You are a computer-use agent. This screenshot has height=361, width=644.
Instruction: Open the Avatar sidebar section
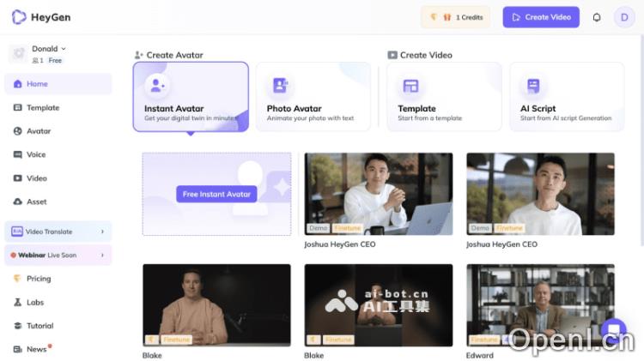39,131
